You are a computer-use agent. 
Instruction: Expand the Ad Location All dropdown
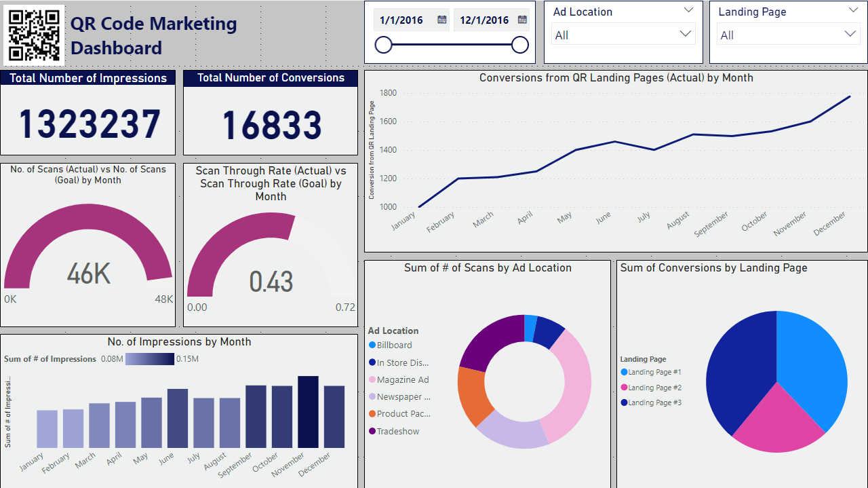point(686,34)
